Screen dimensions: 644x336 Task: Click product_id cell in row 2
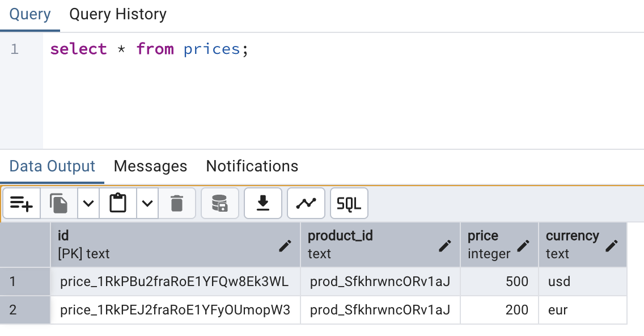pos(380,310)
